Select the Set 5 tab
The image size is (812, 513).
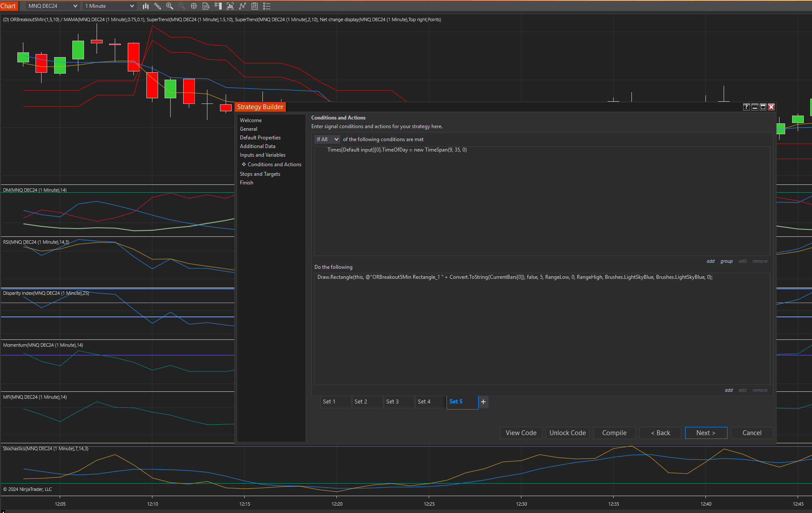[462, 402]
